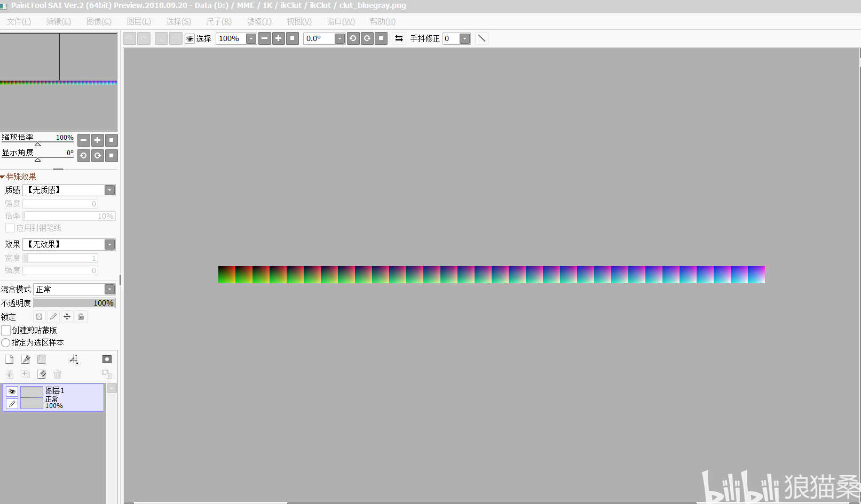Viewport: 861px width, 504px height.
Task: Create a new linework pen layer
Action: tap(25, 359)
